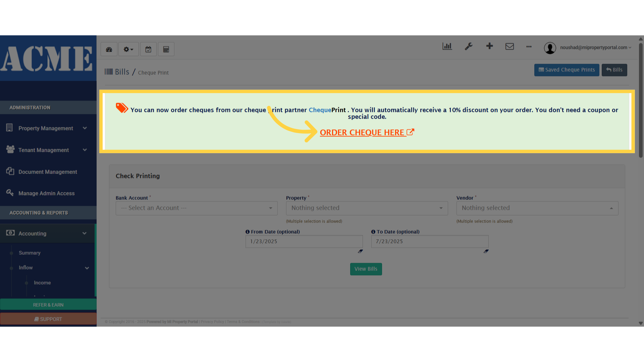Click the three-dots more options icon

point(529,47)
